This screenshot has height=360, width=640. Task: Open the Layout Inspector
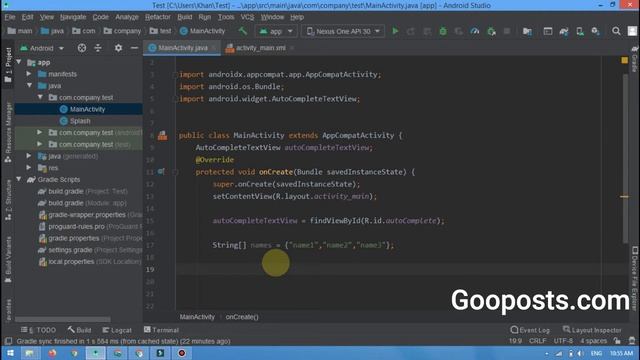pos(592,330)
